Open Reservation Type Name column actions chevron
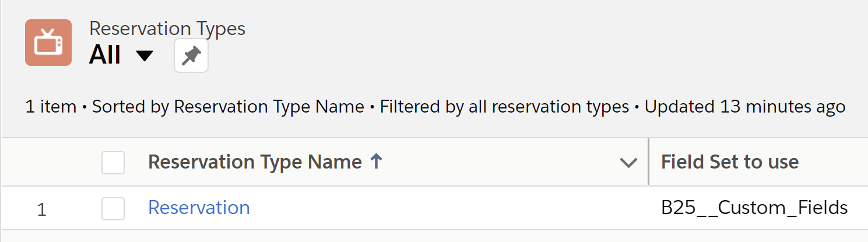Viewport: 868px width, 242px height. [628, 163]
